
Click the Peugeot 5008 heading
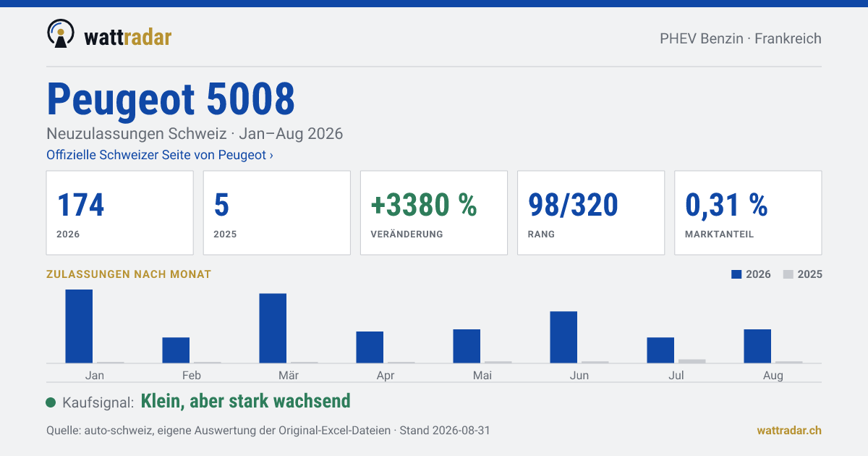pyautogui.click(x=171, y=99)
